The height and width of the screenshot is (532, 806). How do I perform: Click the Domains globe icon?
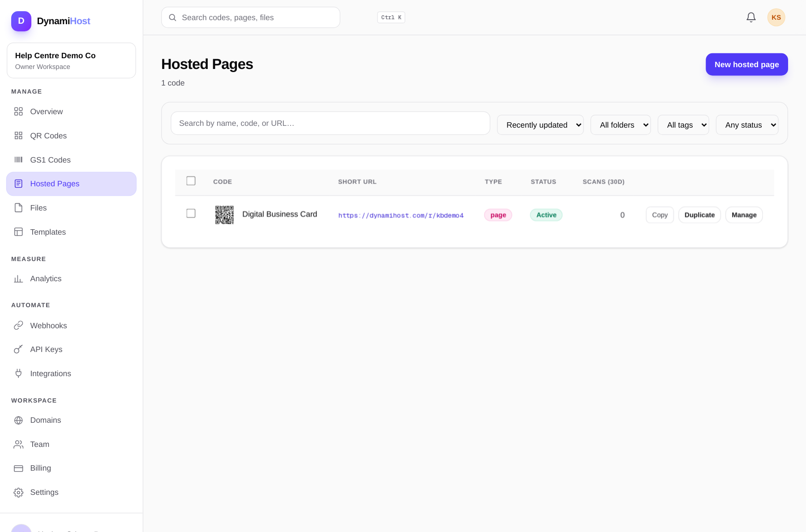click(18, 420)
